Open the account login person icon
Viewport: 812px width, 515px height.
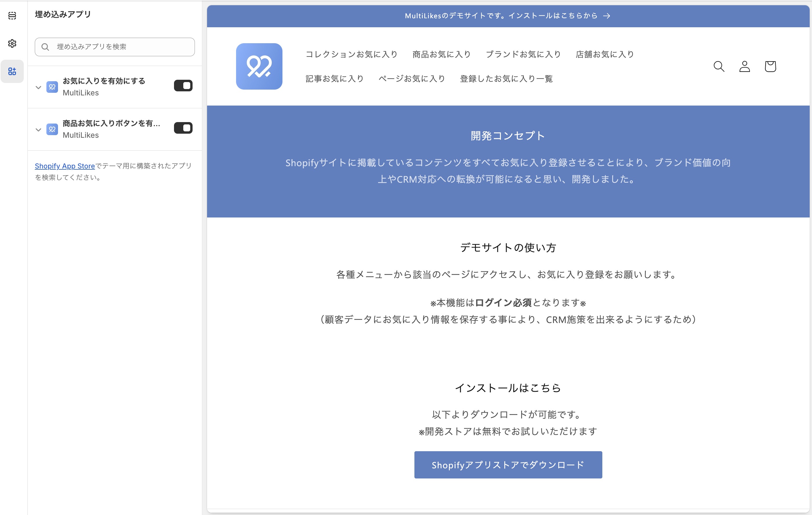point(744,66)
